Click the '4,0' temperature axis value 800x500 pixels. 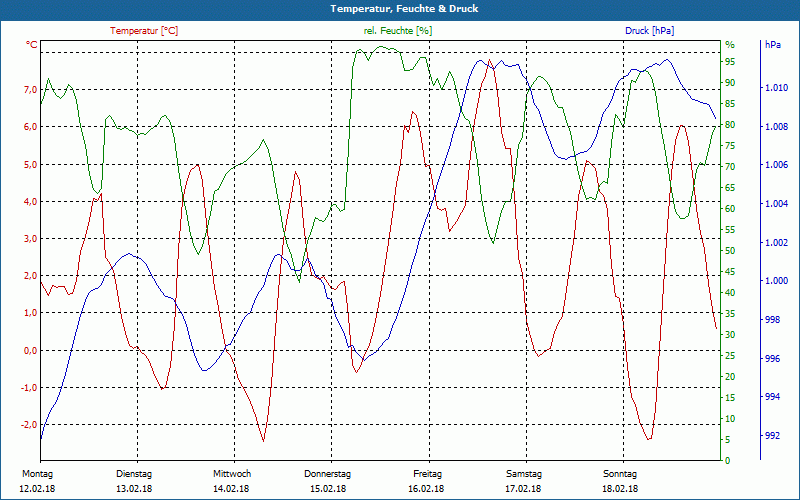(31, 202)
